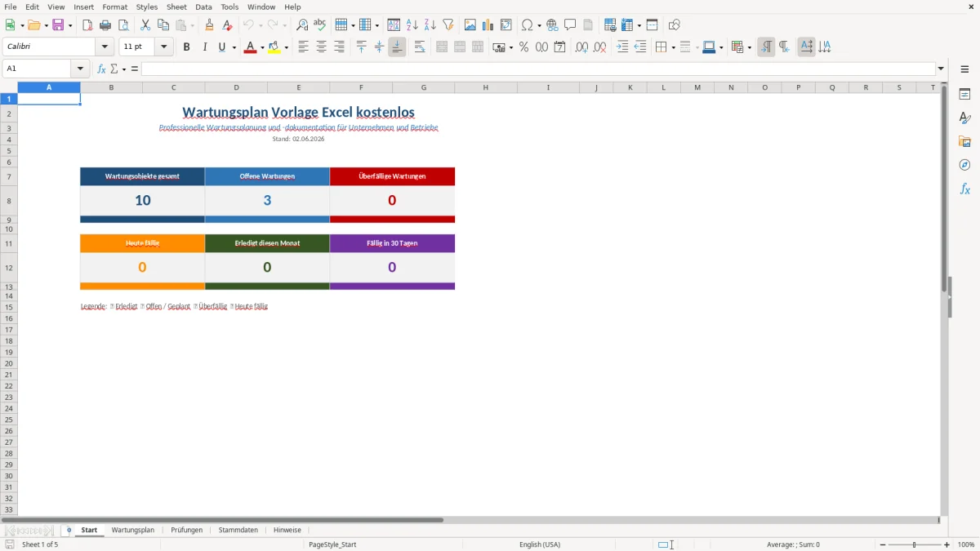Toggle Bold formatting

(187, 47)
